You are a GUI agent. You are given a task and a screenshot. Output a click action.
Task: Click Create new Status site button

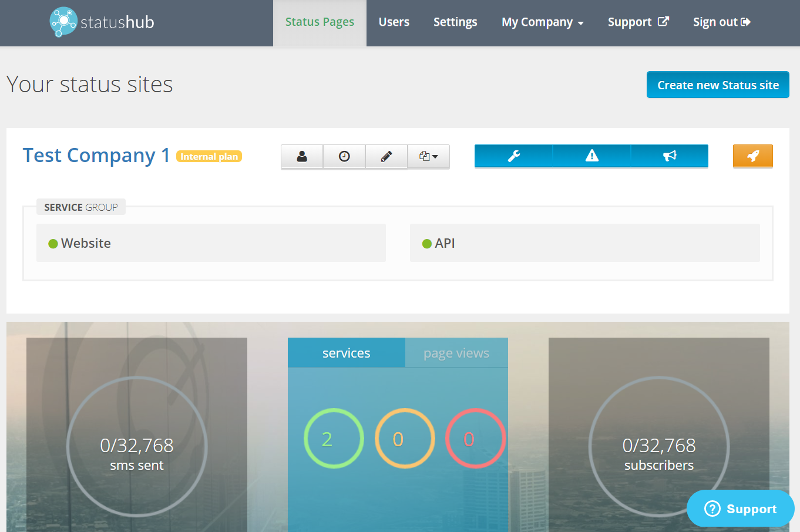(x=718, y=85)
